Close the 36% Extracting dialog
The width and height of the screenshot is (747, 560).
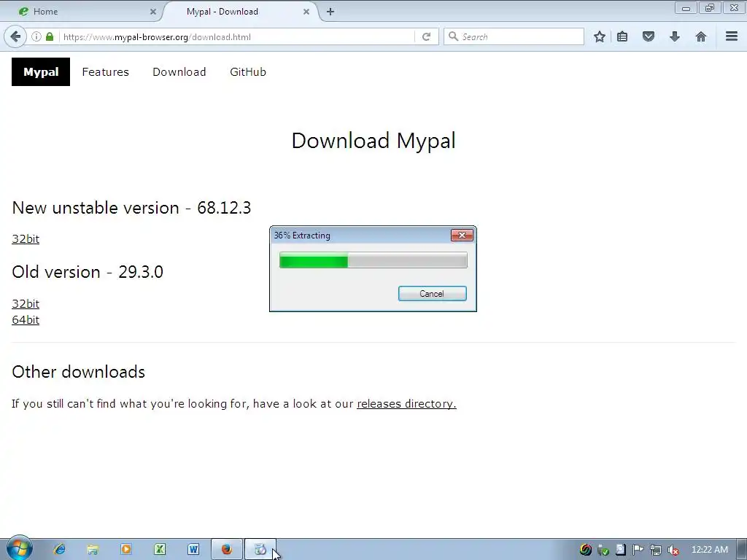[x=462, y=236]
